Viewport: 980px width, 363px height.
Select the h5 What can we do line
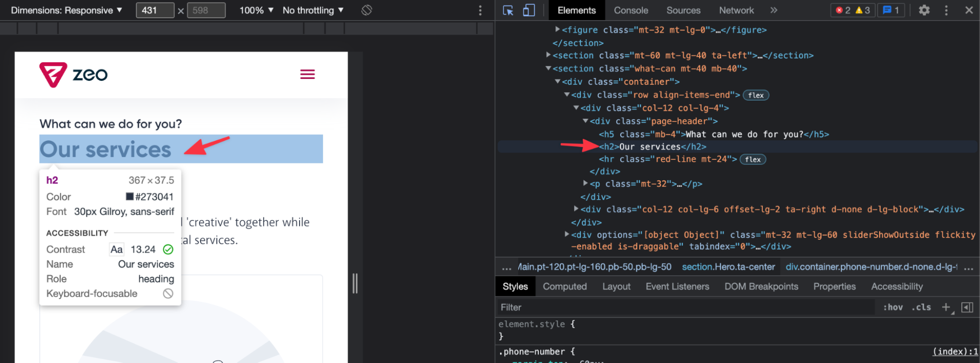pos(714,134)
